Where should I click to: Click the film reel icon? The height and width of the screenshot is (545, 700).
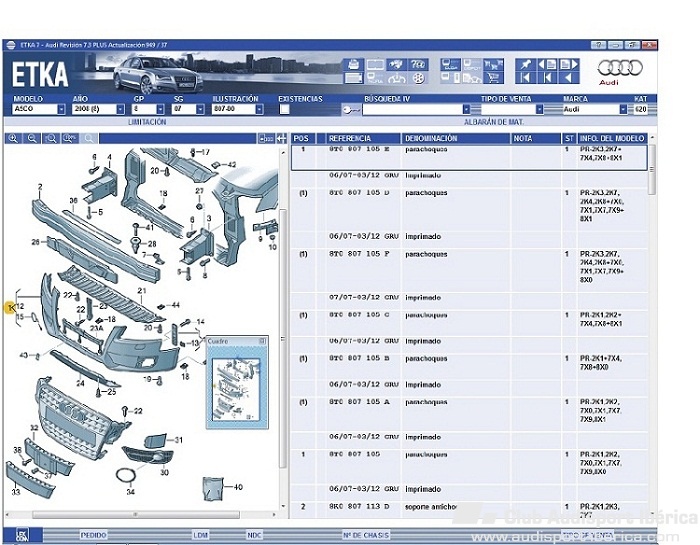(x=418, y=78)
